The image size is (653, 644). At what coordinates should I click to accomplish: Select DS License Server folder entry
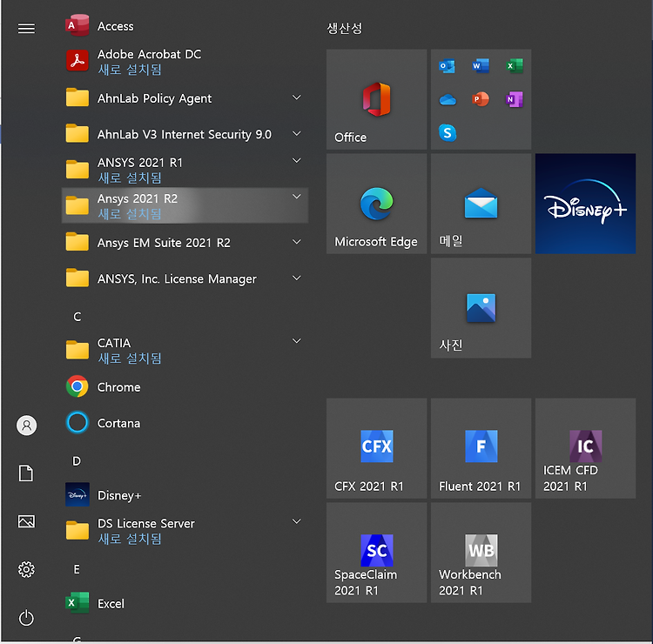pos(185,531)
